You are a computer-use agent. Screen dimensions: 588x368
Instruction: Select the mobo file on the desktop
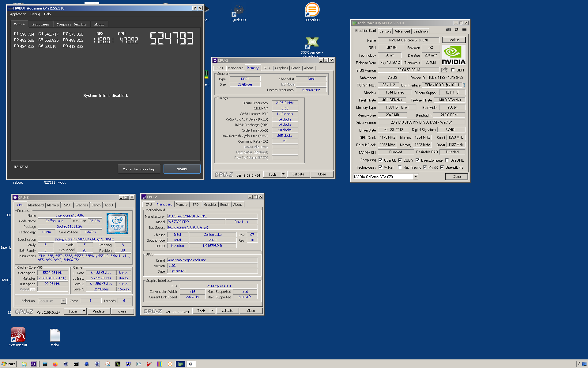coord(55,337)
